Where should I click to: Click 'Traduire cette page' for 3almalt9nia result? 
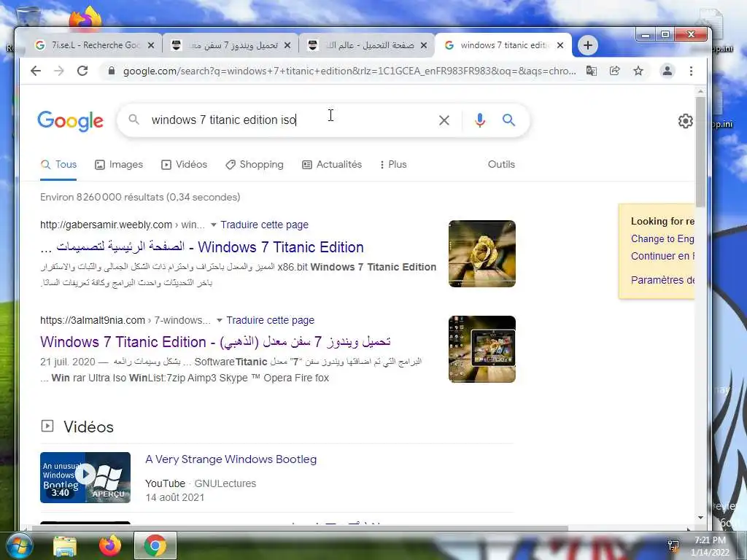270,321
